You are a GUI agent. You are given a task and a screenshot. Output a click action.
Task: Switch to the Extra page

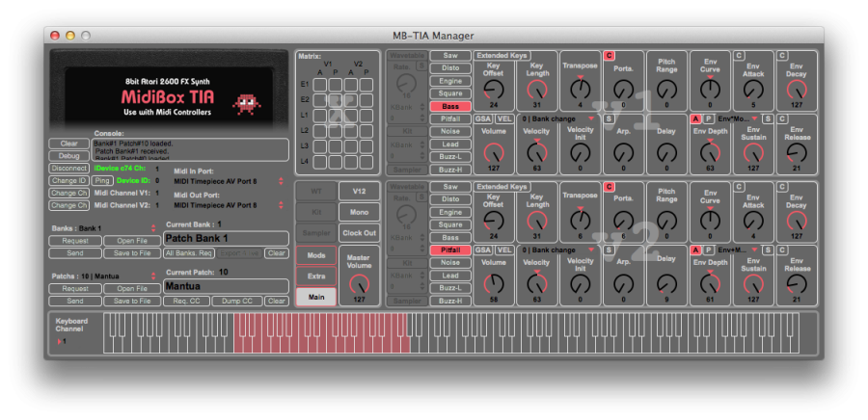[315, 276]
